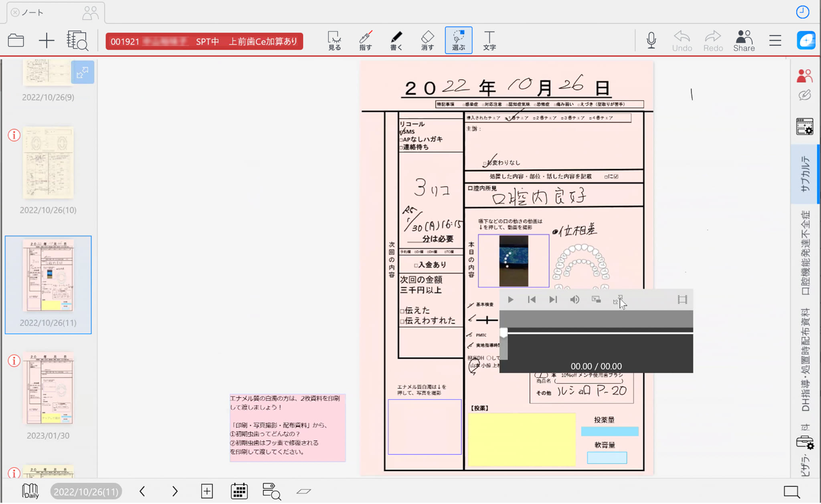
Task: Play the embedded video
Action: pyautogui.click(x=510, y=300)
